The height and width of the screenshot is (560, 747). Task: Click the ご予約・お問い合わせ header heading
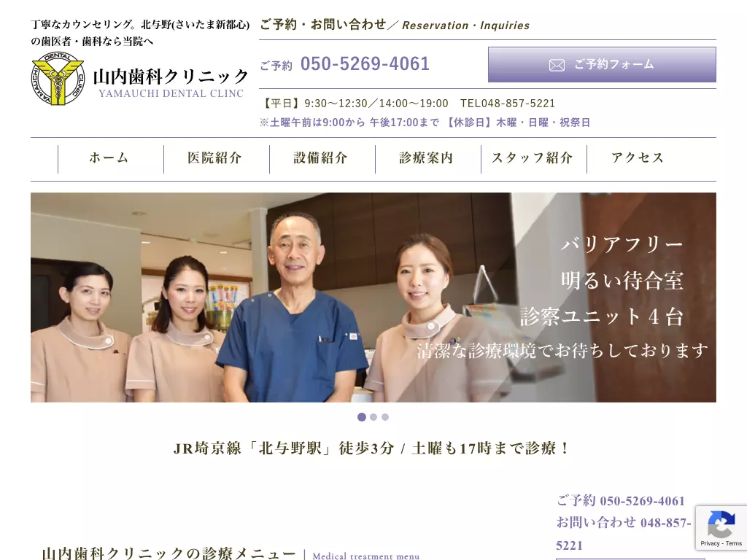pos(322,24)
